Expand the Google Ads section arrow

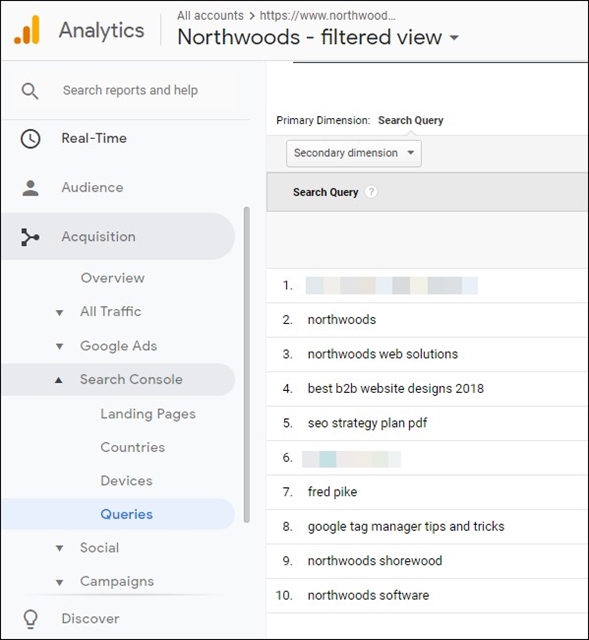pos(60,347)
